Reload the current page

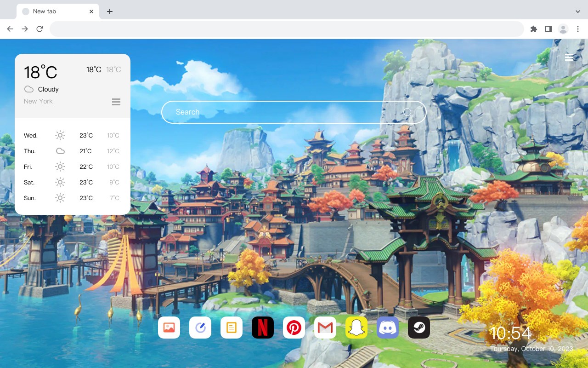point(40,29)
